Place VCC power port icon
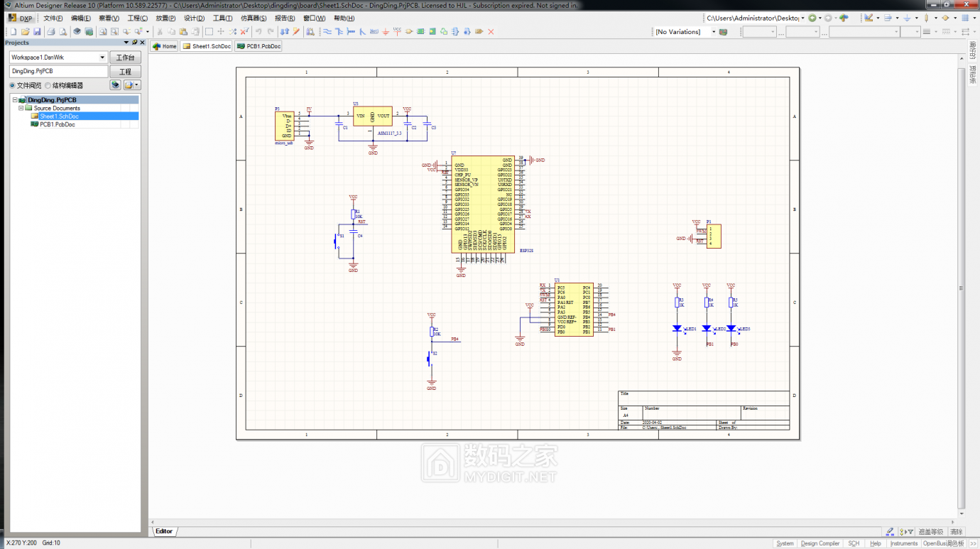 (x=397, y=32)
